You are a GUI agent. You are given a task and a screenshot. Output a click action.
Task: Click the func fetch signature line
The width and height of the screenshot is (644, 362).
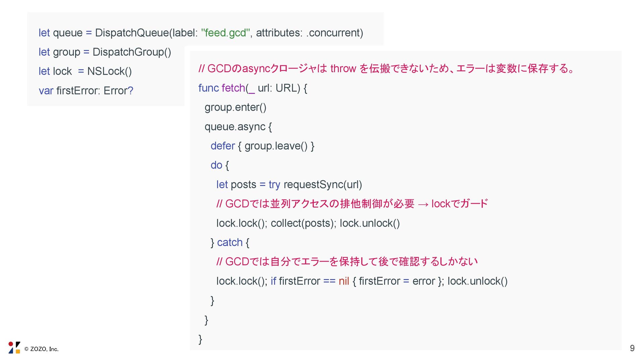[252, 88]
